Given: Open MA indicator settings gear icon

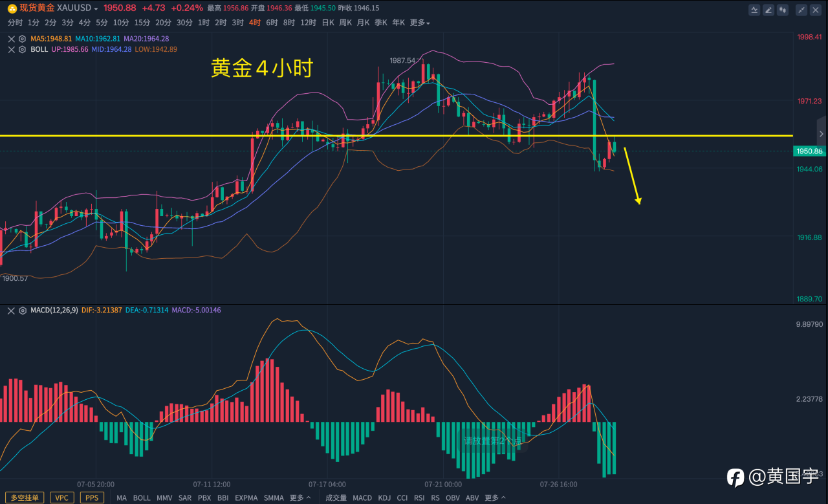Looking at the screenshot, I should pos(22,39).
